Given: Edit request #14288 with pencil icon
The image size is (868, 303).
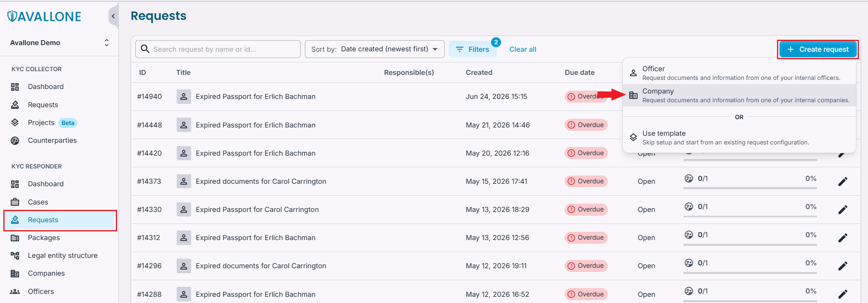Looking at the screenshot, I should point(843,294).
